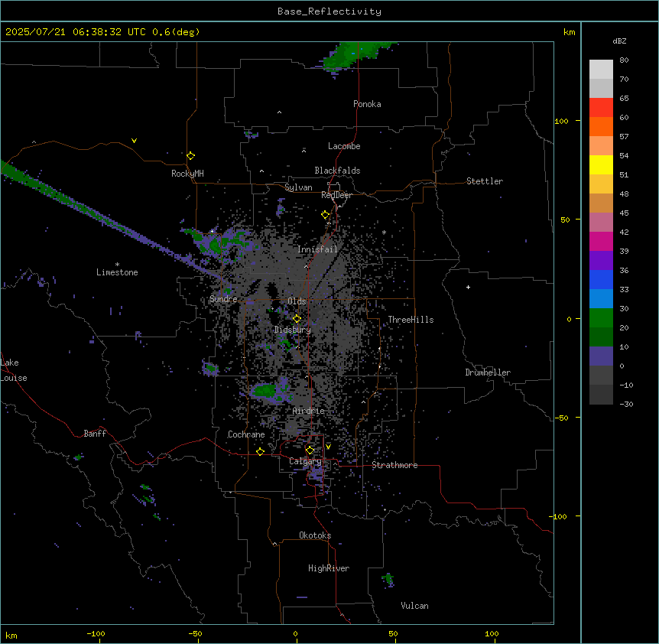
Task: Click the HighRiver town label
Action: click(x=329, y=568)
